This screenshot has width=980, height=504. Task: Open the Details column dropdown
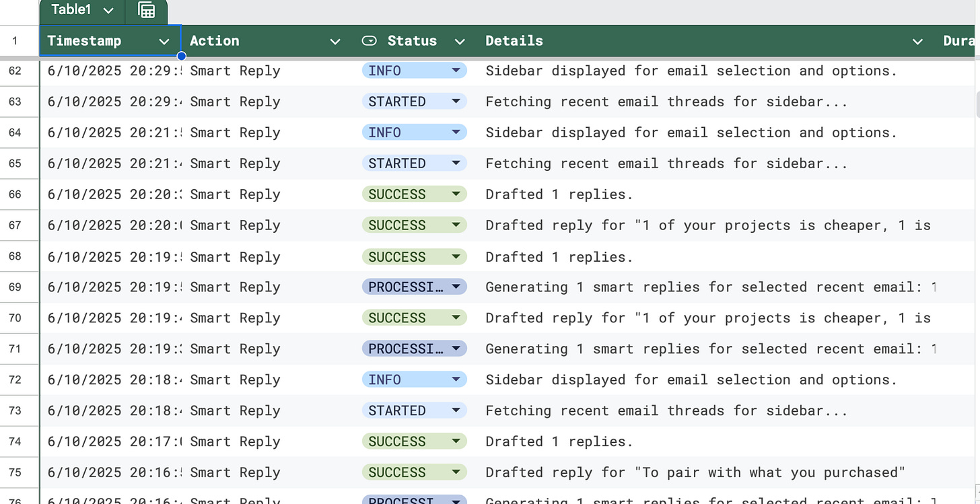coord(917,41)
